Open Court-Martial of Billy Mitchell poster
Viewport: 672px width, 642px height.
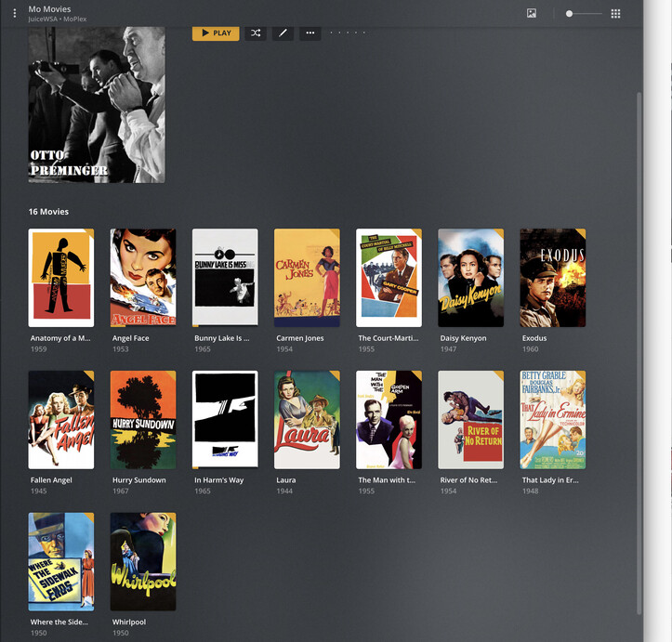pos(389,278)
